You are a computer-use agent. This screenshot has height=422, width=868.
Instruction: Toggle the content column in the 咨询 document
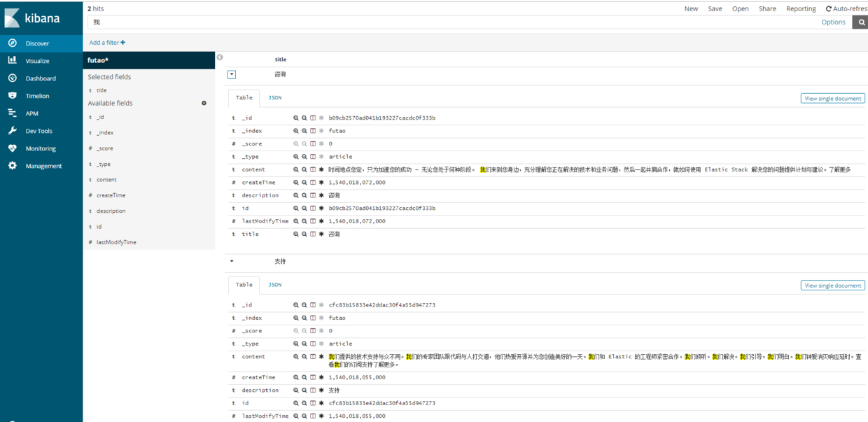(313, 169)
